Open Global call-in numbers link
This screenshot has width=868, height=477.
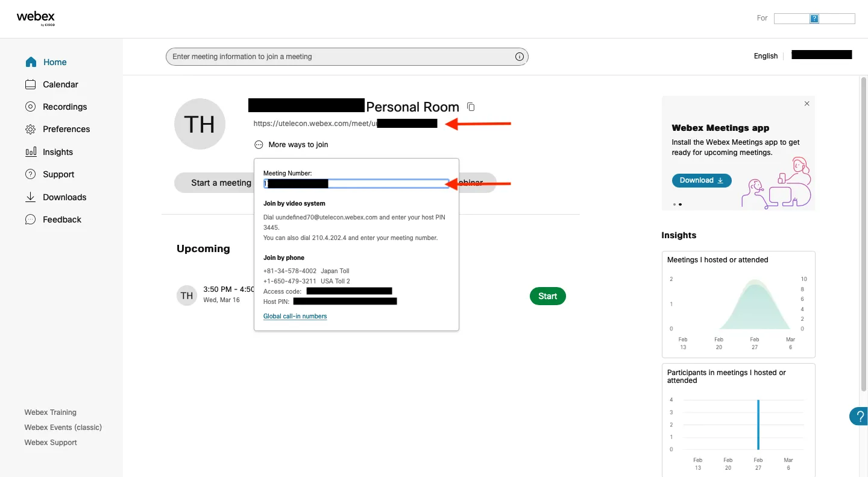point(295,316)
